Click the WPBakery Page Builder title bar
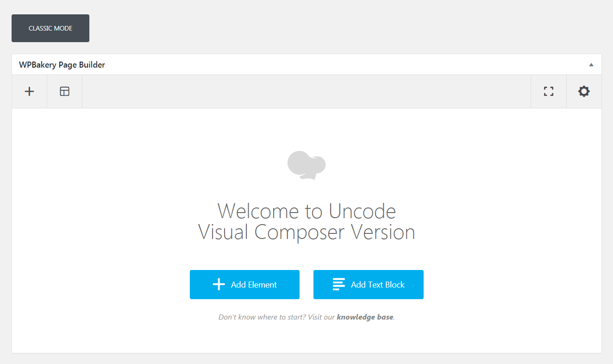 pyautogui.click(x=62, y=64)
